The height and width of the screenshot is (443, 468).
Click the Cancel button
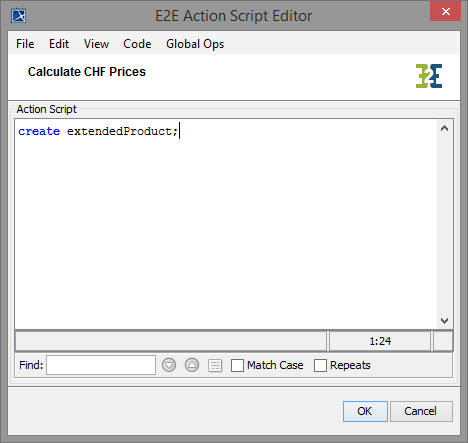421,411
